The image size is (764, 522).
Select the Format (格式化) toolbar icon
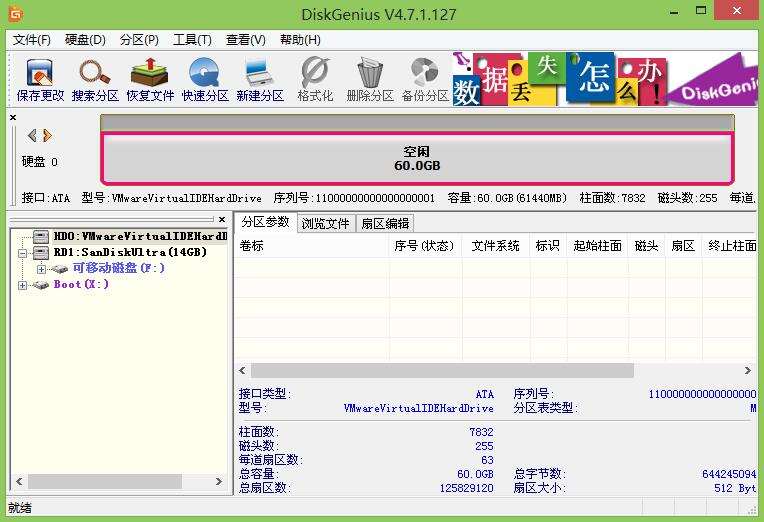315,79
